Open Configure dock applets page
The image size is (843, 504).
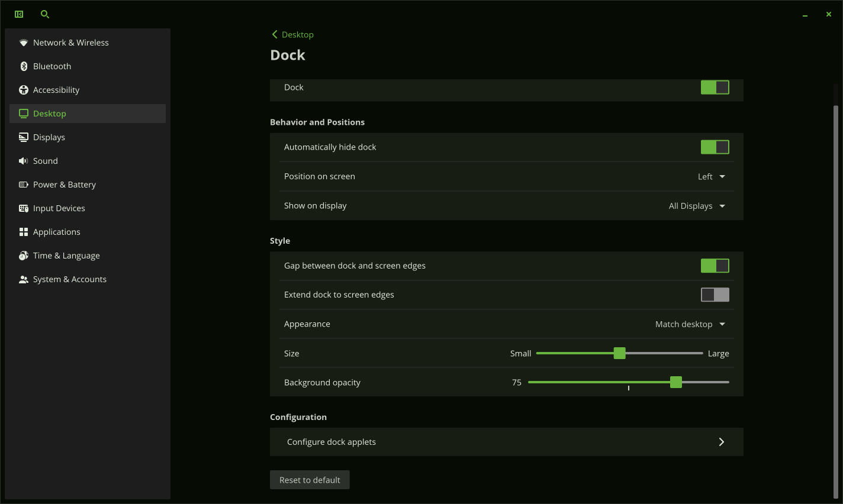pyautogui.click(x=506, y=442)
